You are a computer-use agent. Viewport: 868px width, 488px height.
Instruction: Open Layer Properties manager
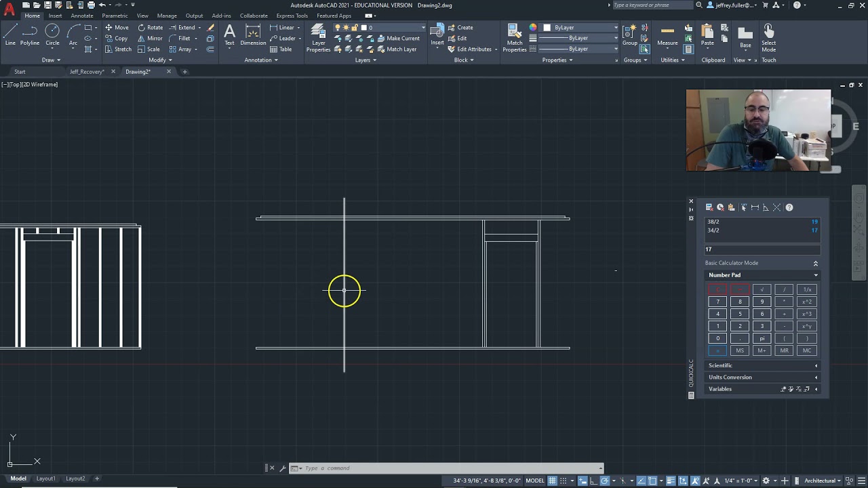pyautogui.click(x=318, y=37)
